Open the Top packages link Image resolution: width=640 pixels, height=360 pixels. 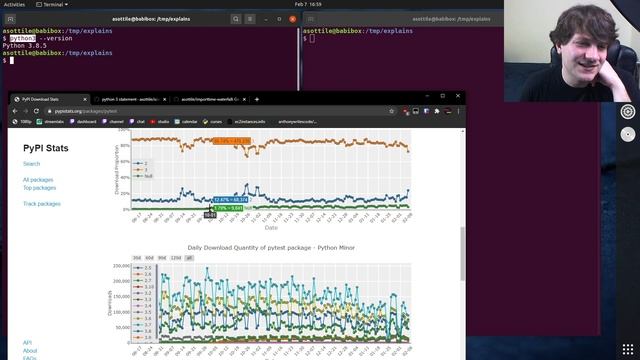point(40,188)
